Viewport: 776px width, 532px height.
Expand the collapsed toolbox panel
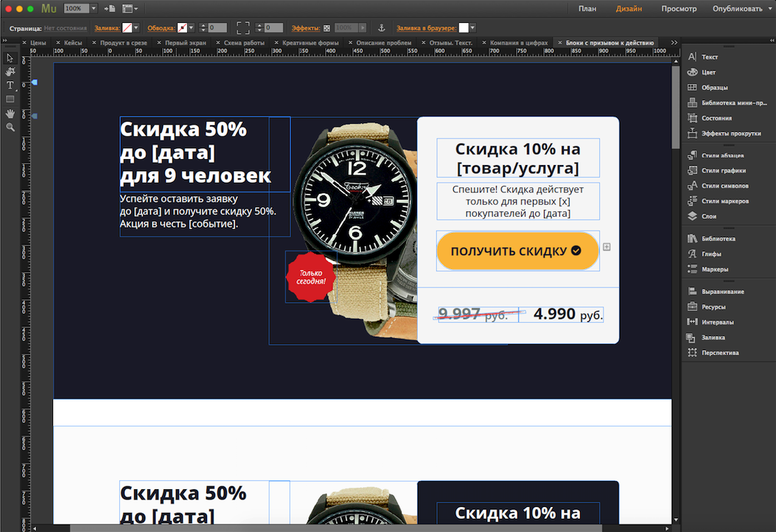pyautogui.click(x=5, y=41)
